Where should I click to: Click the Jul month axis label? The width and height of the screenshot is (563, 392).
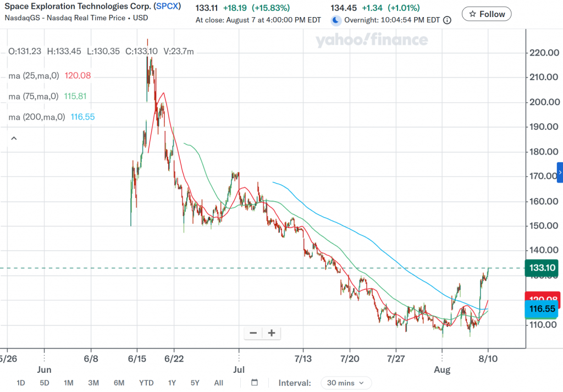tap(239, 370)
